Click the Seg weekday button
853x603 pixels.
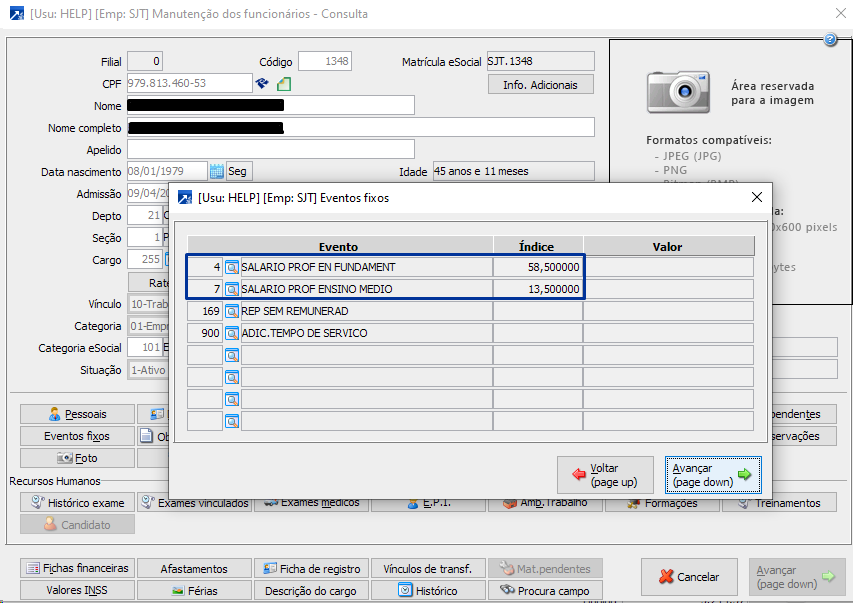pyautogui.click(x=238, y=171)
